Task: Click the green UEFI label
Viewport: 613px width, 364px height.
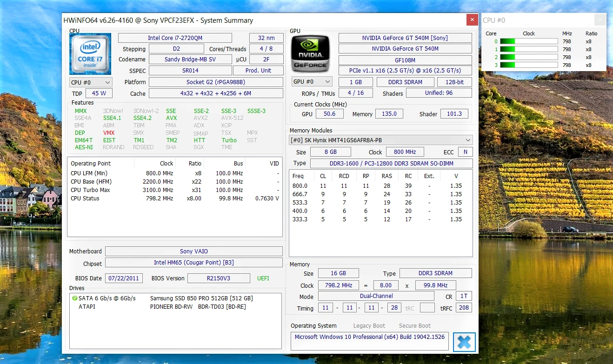Action: click(263, 278)
